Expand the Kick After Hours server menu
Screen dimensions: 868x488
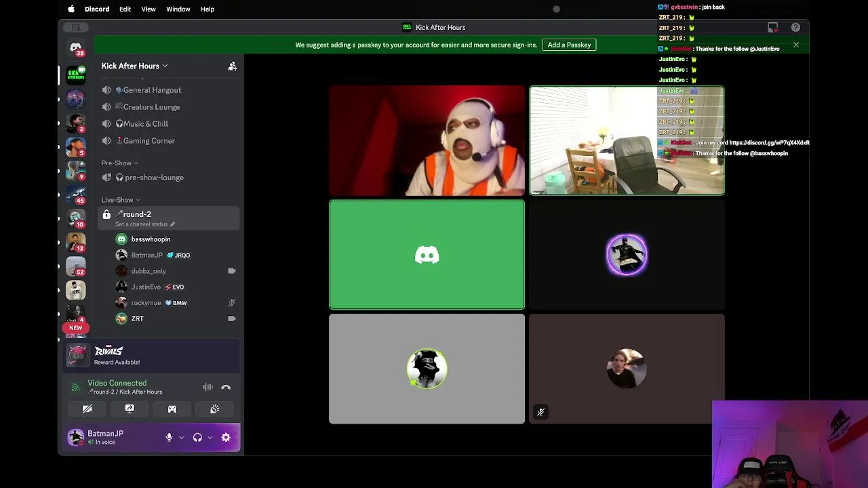[x=134, y=66]
